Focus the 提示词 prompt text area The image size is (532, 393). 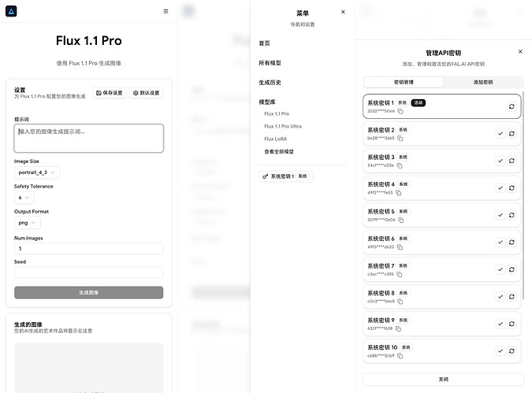tap(89, 139)
